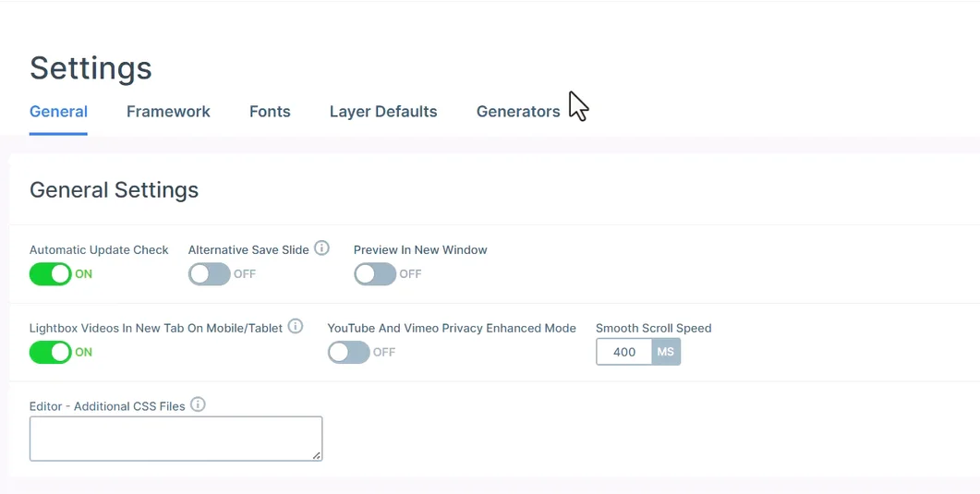
Task: Enable the Alternative Save Slide toggle
Action: (210, 274)
